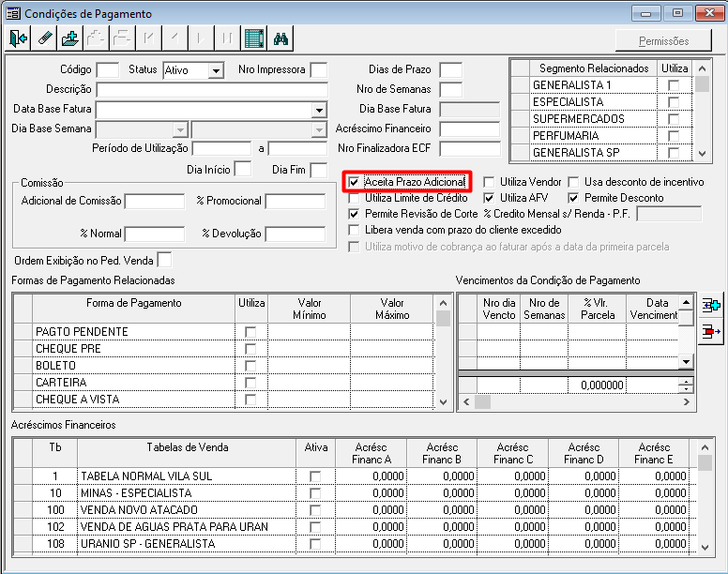Click the exit door toolbar icon
Viewport: 728px width, 574px height.
click(x=18, y=38)
